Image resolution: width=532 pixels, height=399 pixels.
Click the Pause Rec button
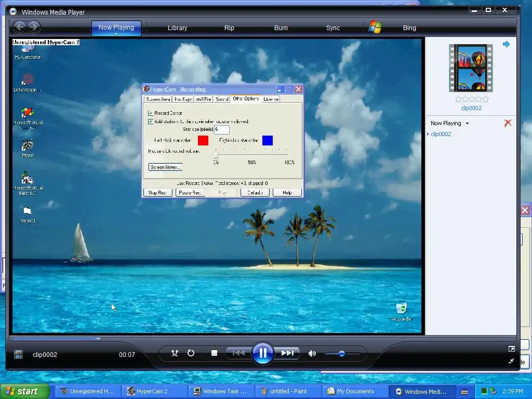(190, 193)
